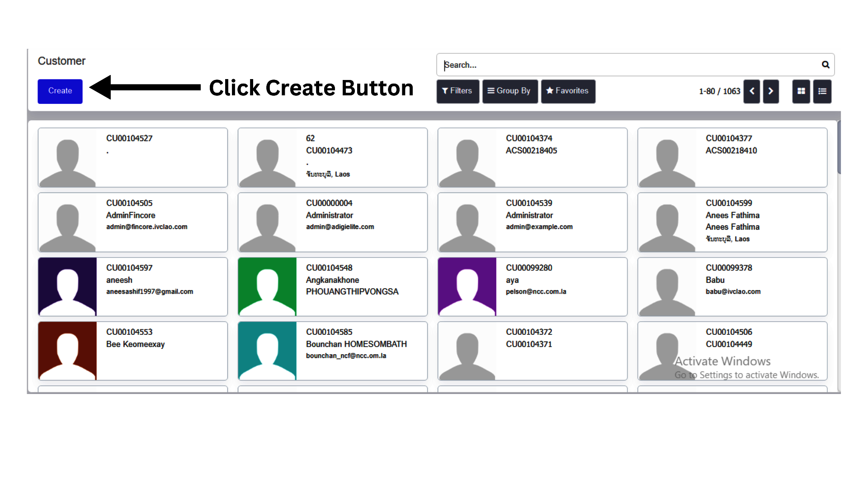Click the Create button

(60, 91)
